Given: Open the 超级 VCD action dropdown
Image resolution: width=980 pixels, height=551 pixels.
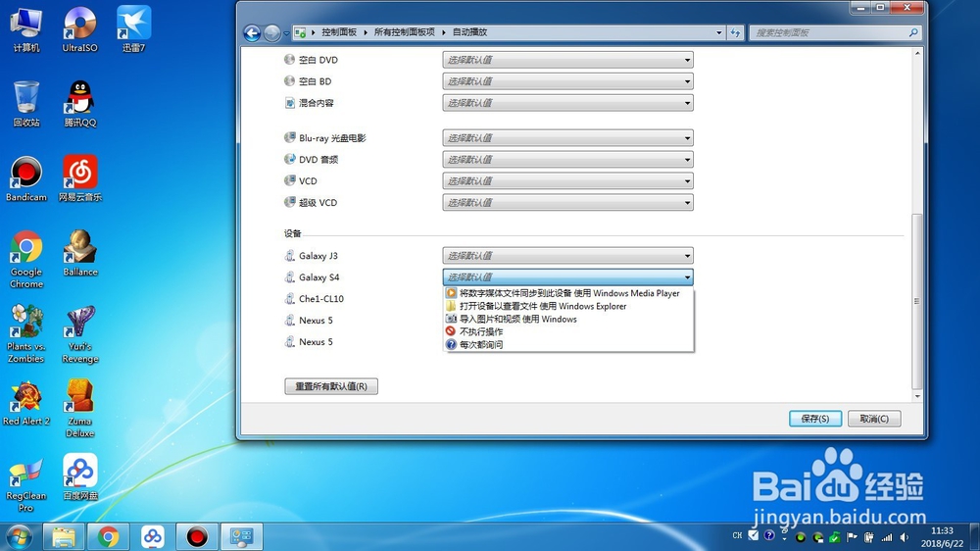Looking at the screenshot, I should 568,203.
